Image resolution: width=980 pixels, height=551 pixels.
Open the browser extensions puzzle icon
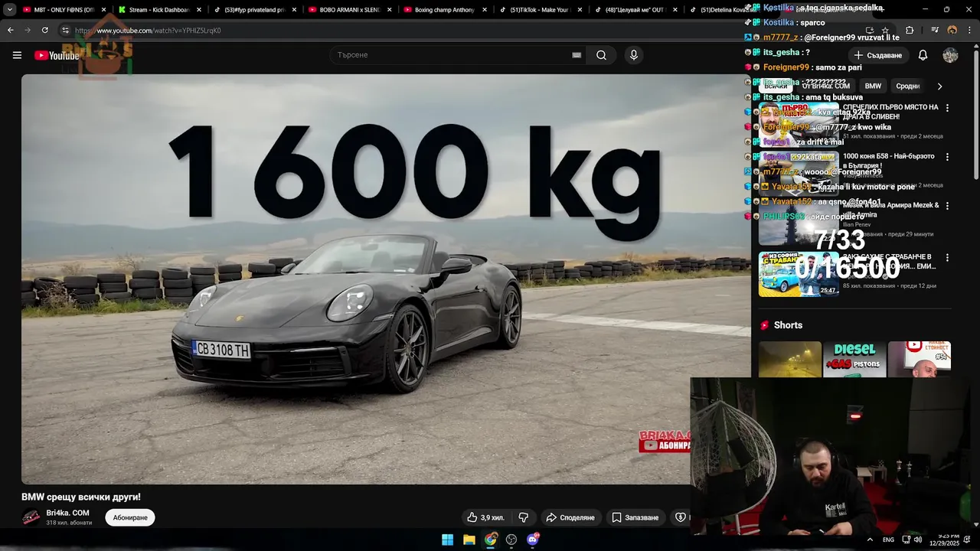(910, 31)
